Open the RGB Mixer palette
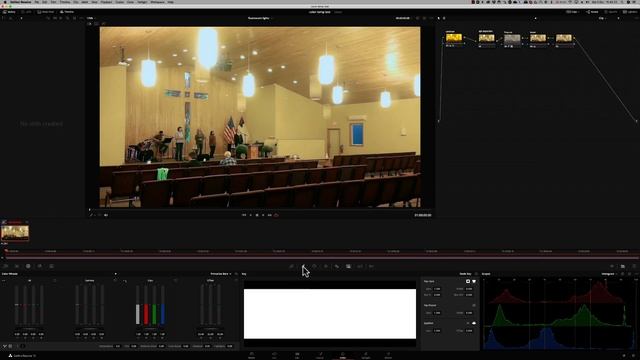 tap(40, 266)
